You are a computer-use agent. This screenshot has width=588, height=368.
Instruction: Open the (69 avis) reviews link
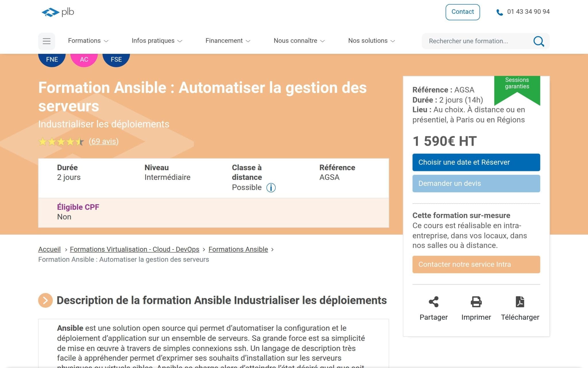pyautogui.click(x=104, y=141)
